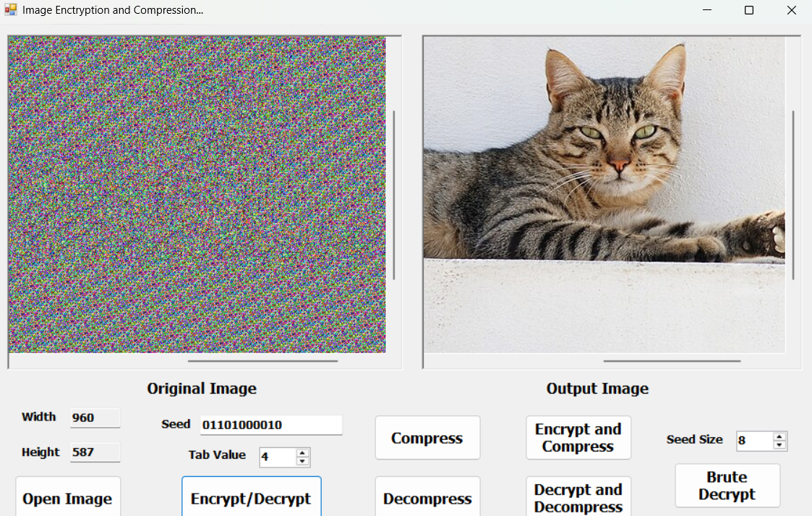Perform Decrypt and Decompress
This screenshot has height=516, width=812.
578,496
